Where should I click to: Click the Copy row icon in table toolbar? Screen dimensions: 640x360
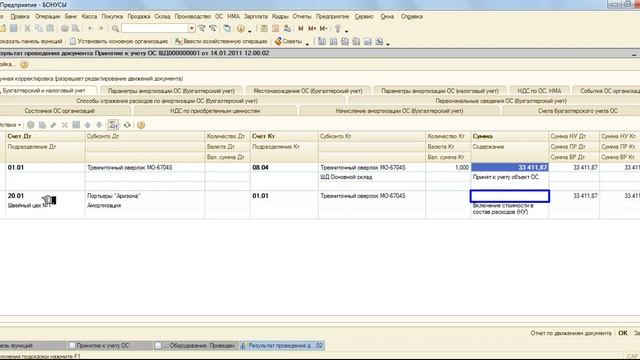click(x=42, y=125)
